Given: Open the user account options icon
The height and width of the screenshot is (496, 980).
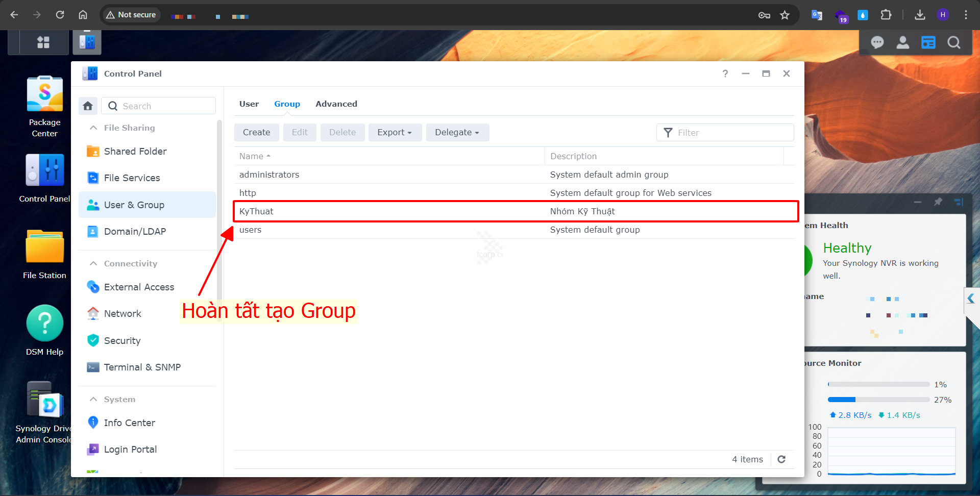Looking at the screenshot, I should pyautogui.click(x=902, y=42).
